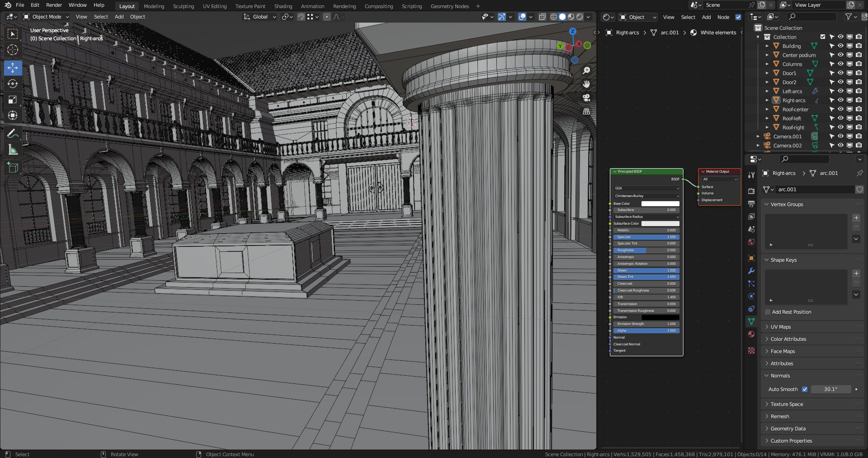
Task: Expand the Building collection in outliner
Action: (x=767, y=46)
